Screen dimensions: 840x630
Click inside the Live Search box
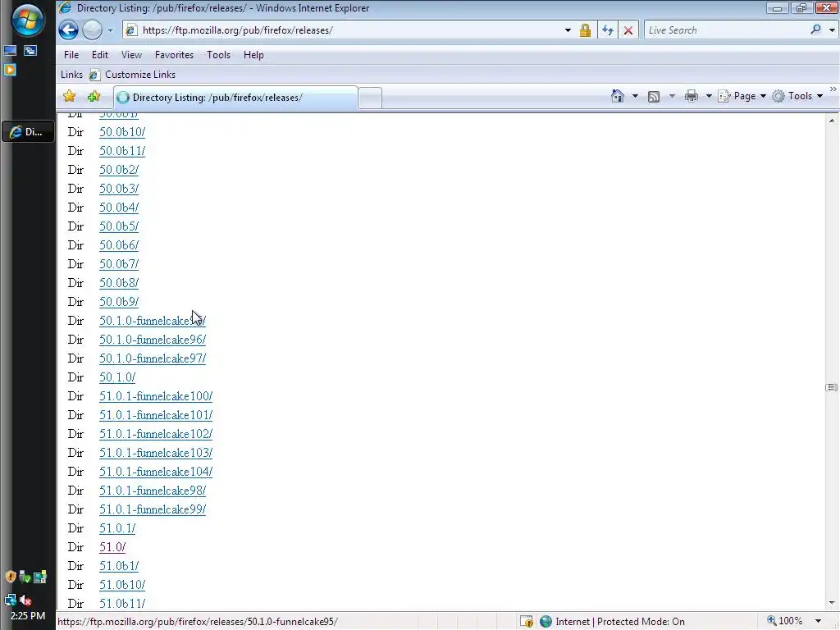pyautogui.click(x=726, y=30)
